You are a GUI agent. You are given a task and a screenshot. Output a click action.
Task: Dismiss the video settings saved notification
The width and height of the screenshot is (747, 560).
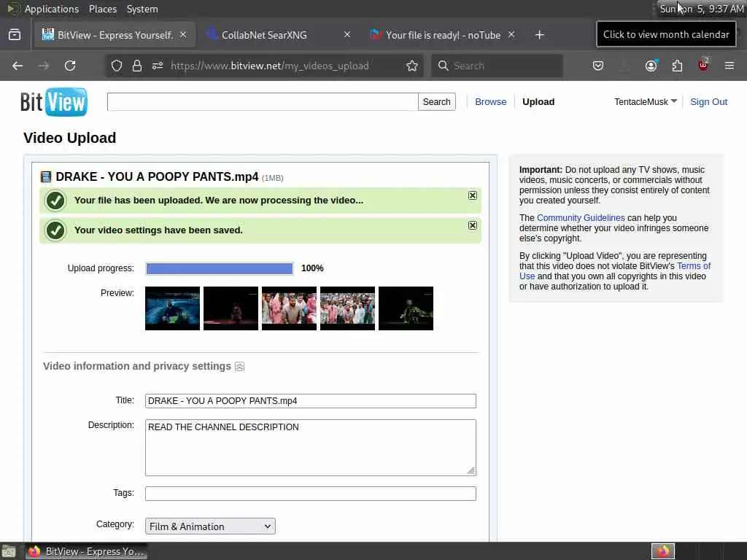pyautogui.click(x=473, y=225)
